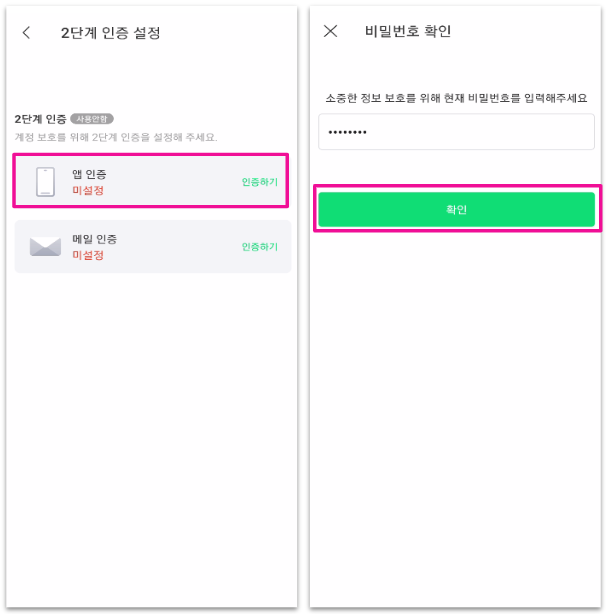
Task: Tap the phone icon for 앱 인증
Action: 45,182
